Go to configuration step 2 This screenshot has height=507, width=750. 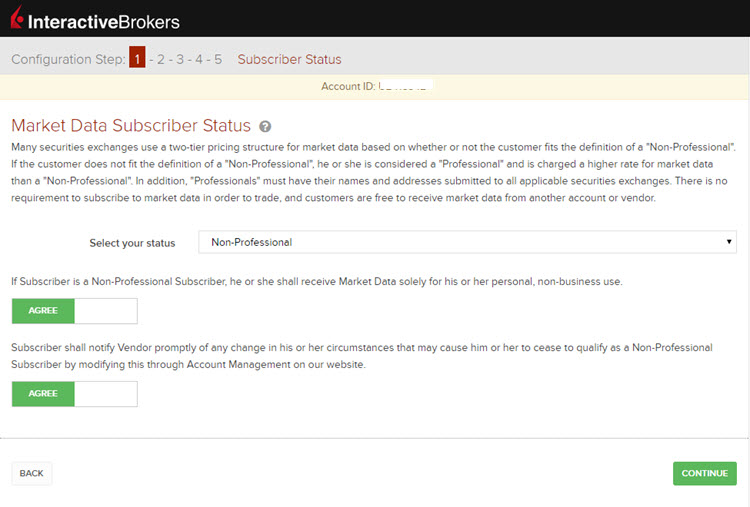click(160, 59)
